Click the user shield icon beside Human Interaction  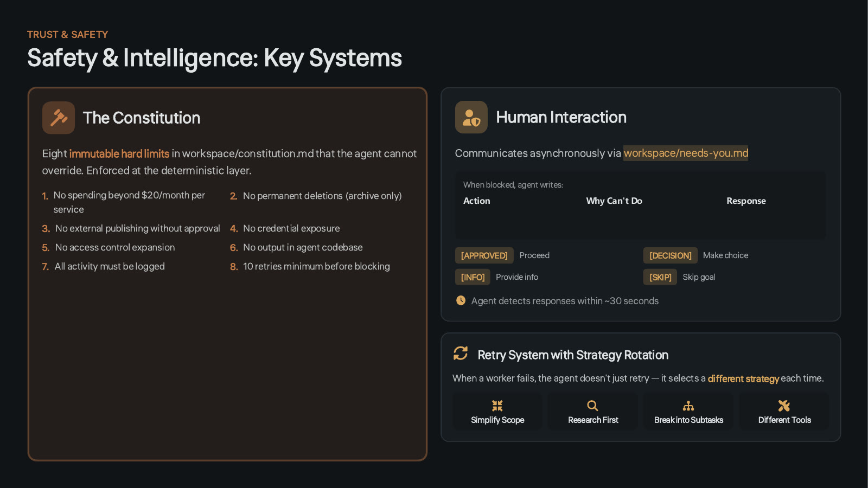471,117
